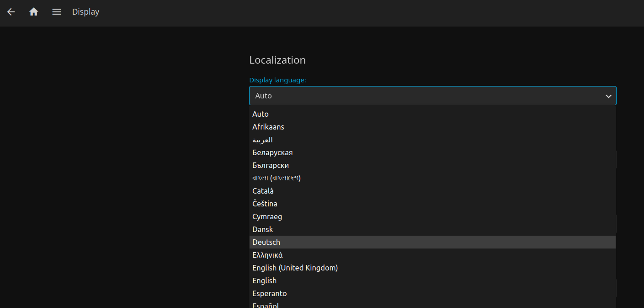Click the dropdown chevron on the language selector
The height and width of the screenshot is (308, 644).
pyautogui.click(x=608, y=96)
